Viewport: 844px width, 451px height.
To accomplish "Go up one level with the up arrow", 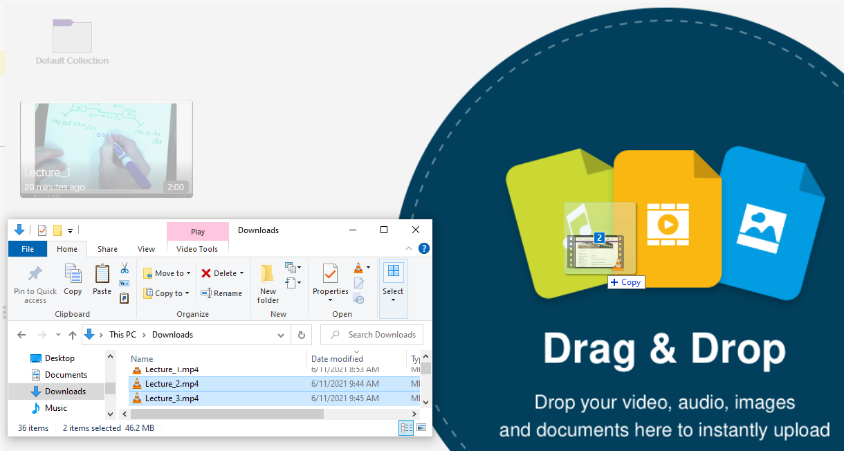I will click(73, 334).
